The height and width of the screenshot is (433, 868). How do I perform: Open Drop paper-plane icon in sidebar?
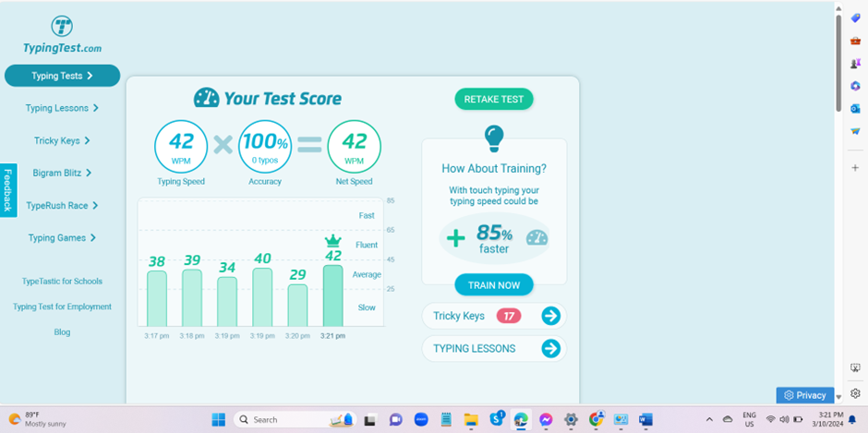pyautogui.click(x=855, y=131)
